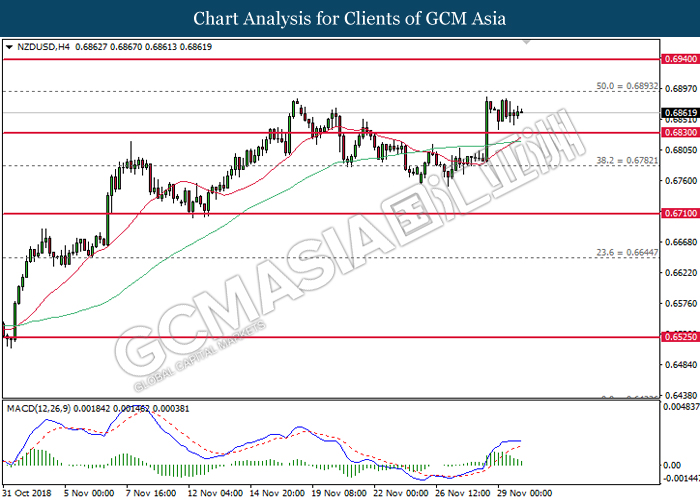
Task: Click the 0.68970 price axis value
Action: point(680,89)
